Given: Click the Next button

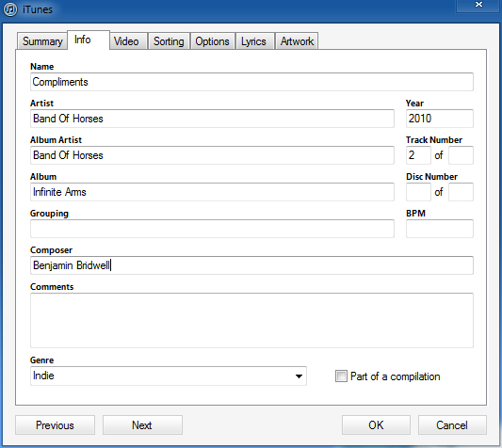Looking at the screenshot, I should click(x=142, y=425).
